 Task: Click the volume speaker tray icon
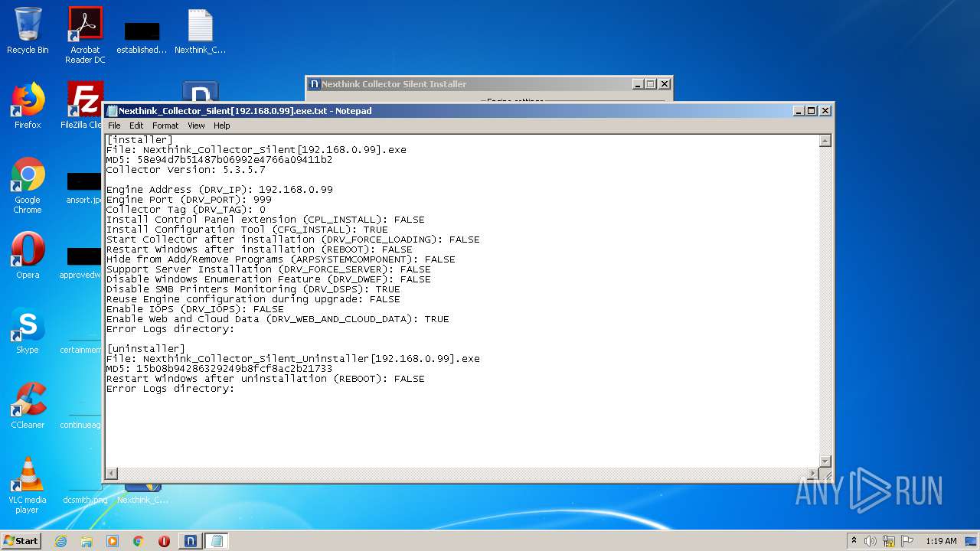(x=871, y=541)
